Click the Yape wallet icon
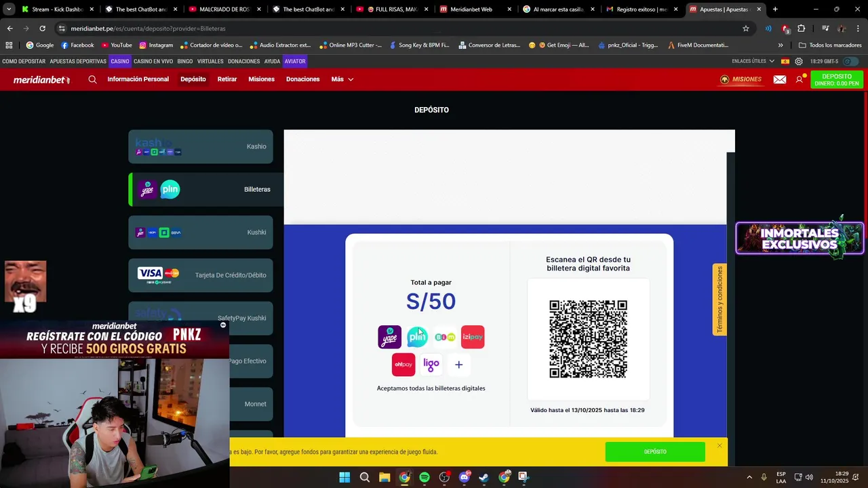 pyautogui.click(x=389, y=337)
